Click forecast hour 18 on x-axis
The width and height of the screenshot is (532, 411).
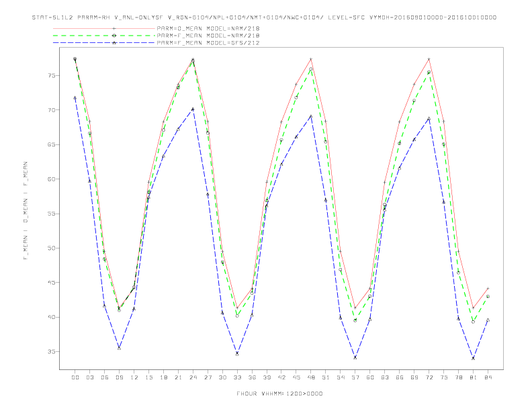pyautogui.click(x=163, y=377)
